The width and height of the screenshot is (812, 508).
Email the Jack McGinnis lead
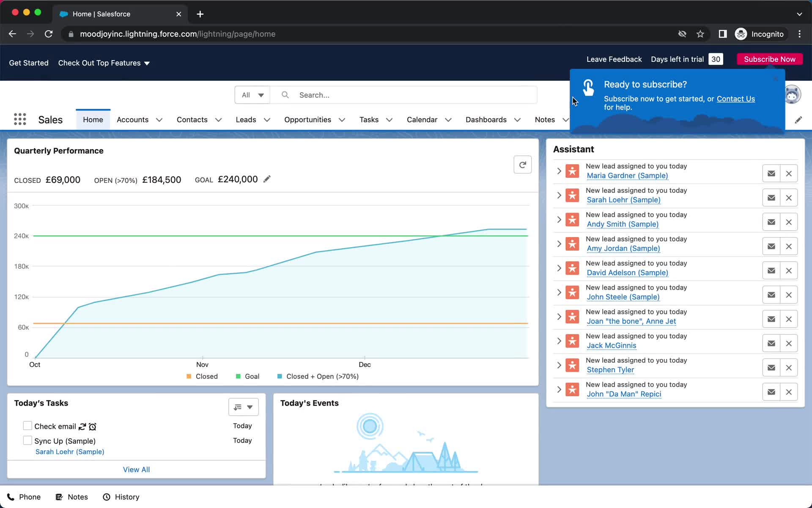[771, 343]
